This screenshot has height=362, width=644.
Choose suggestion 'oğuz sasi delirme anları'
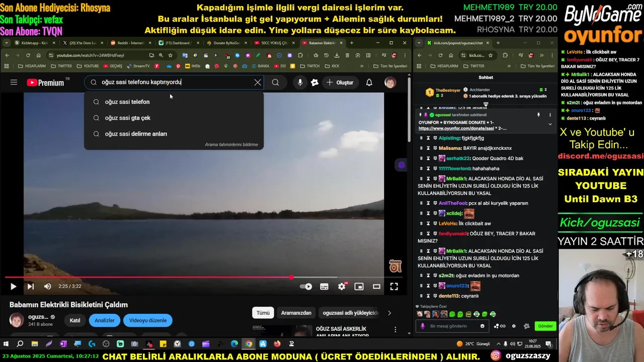point(174,134)
